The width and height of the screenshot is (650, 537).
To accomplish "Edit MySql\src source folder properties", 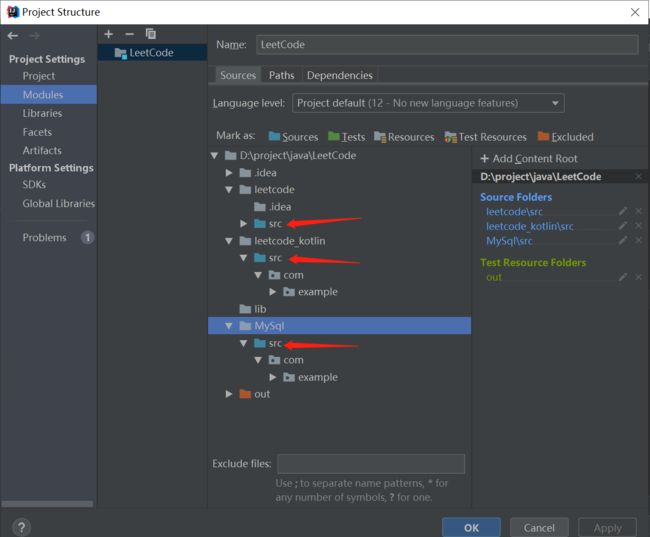I will click(623, 241).
